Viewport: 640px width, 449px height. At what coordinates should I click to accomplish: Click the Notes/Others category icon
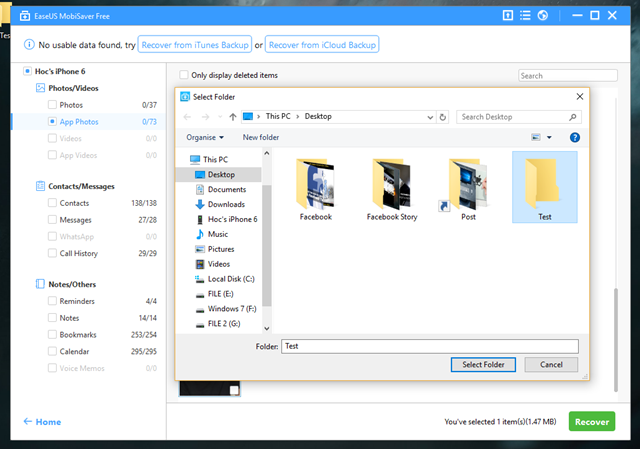click(40, 284)
